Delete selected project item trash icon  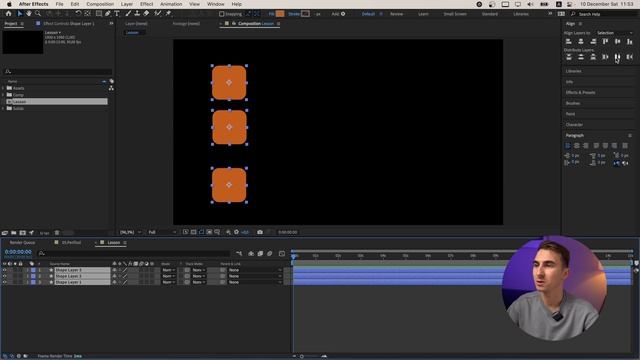[x=57, y=233]
